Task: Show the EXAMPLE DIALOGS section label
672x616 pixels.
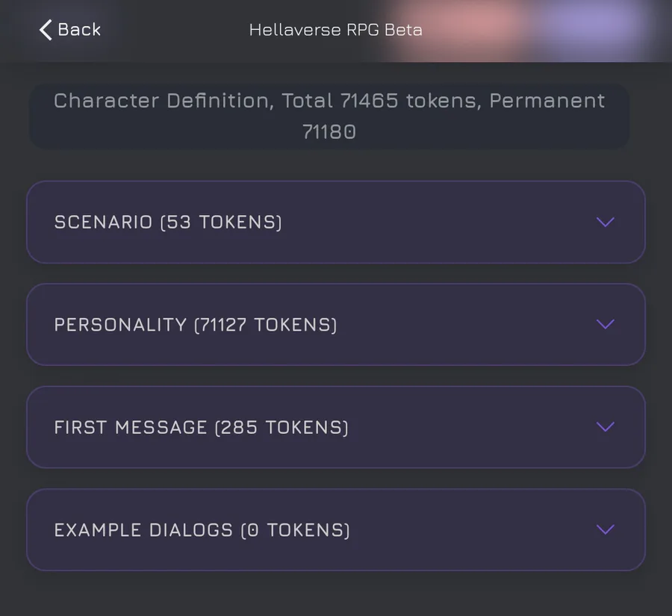Action: coord(143,530)
